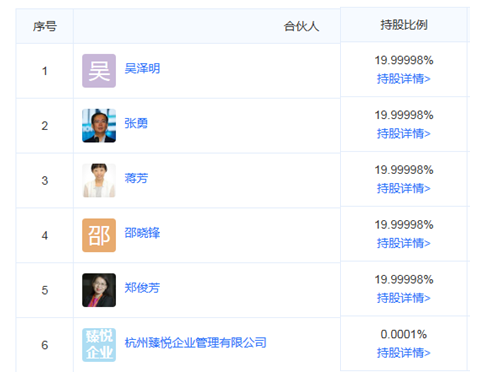Select 19.99998% value in 邵晓锋's row

pyautogui.click(x=404, y=225)
